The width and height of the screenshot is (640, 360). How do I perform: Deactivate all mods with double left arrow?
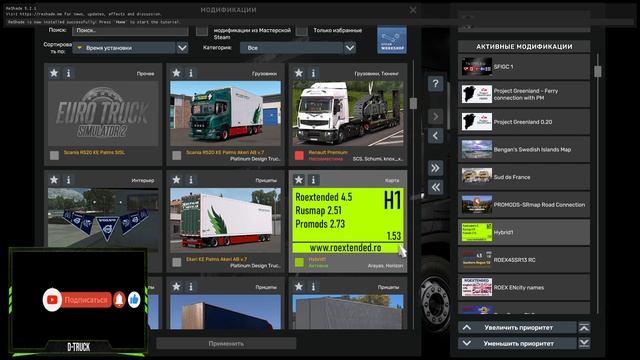[x=436, y=187]
